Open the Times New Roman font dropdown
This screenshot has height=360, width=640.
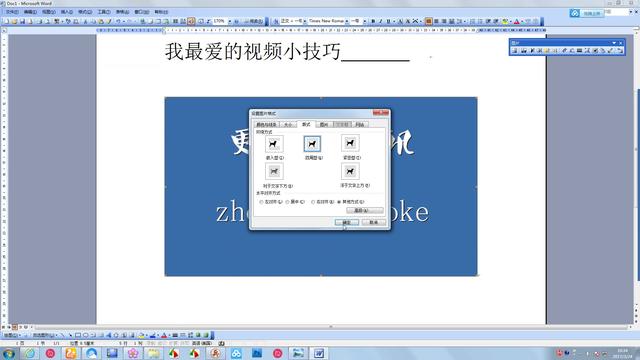pyautogui.click(x=347, y=21)
